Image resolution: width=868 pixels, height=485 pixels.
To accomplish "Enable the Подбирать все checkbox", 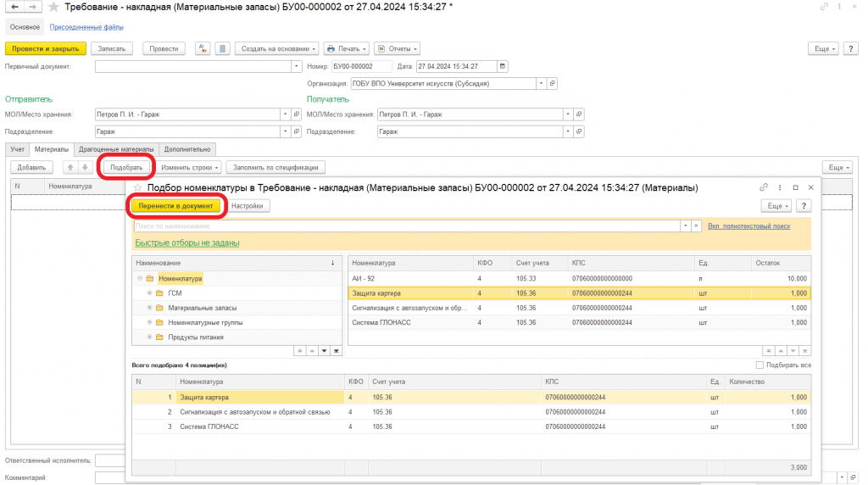I will pyautogui.click(x=759, y=365).
